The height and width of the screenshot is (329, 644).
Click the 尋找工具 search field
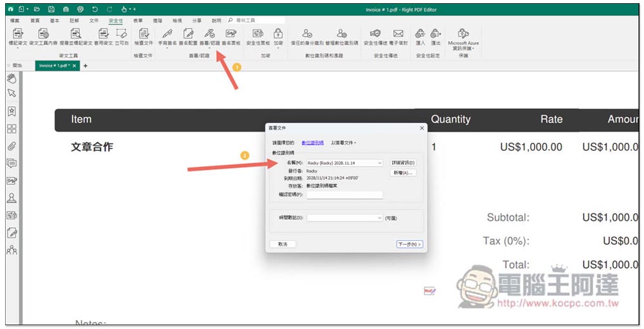tap(257, 20)
